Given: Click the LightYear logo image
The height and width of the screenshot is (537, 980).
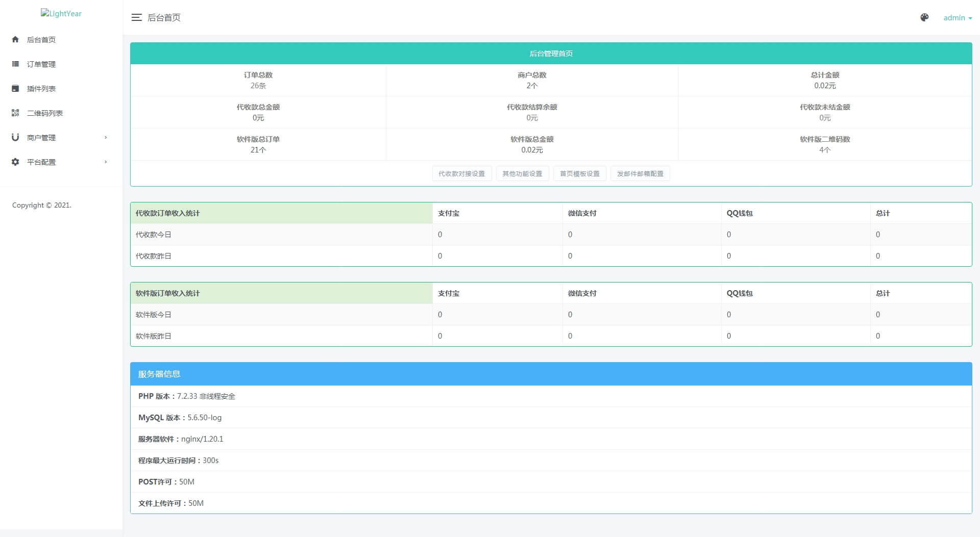Looking at the screenshot, I should tap(61, 13).
